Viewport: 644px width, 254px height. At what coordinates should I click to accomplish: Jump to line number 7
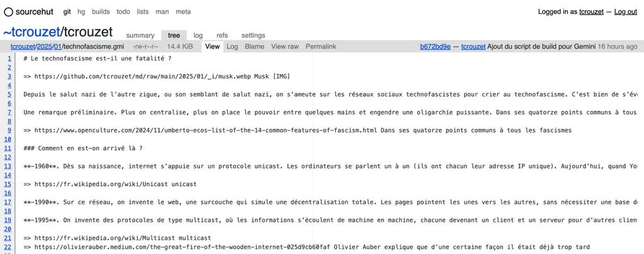tap(9, 113)
